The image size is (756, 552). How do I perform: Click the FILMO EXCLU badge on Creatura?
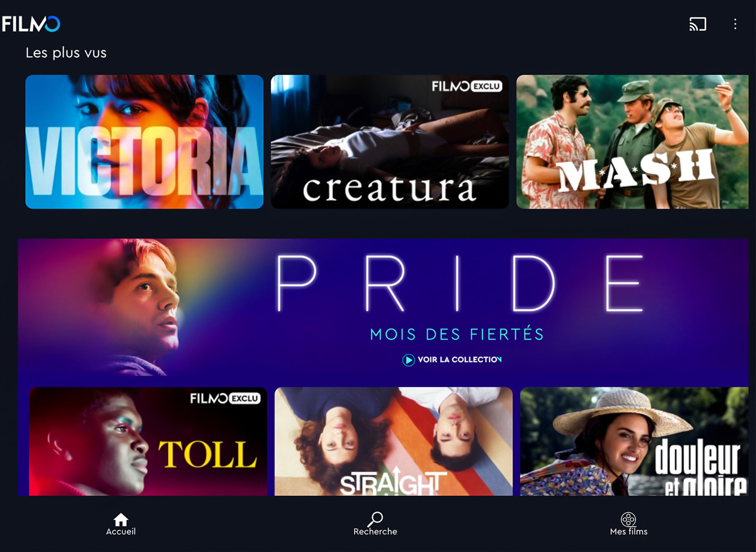467,86
